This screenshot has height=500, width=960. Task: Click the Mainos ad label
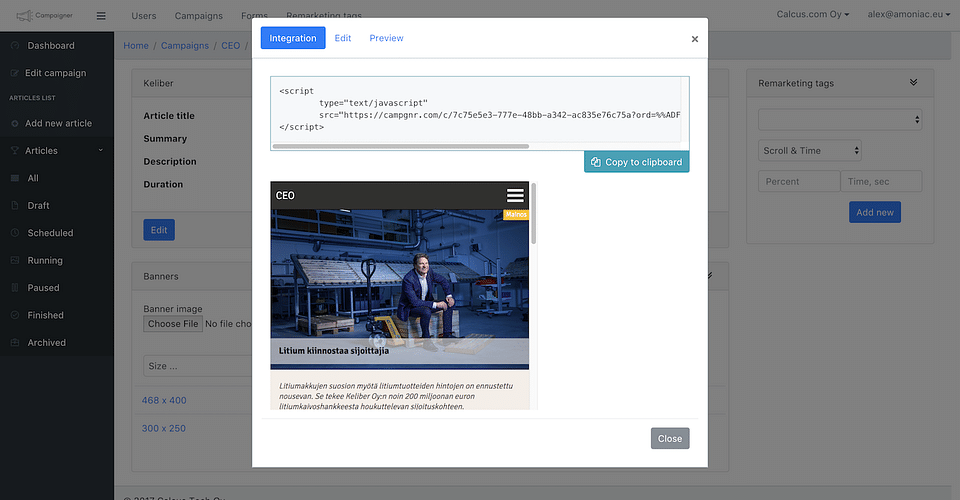point(516,214)
